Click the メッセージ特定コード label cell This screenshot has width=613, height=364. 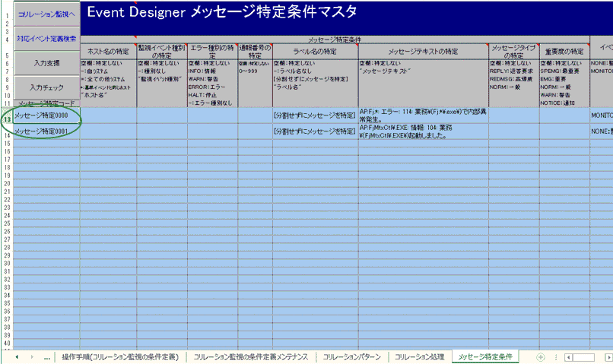(x=46, y=103)
